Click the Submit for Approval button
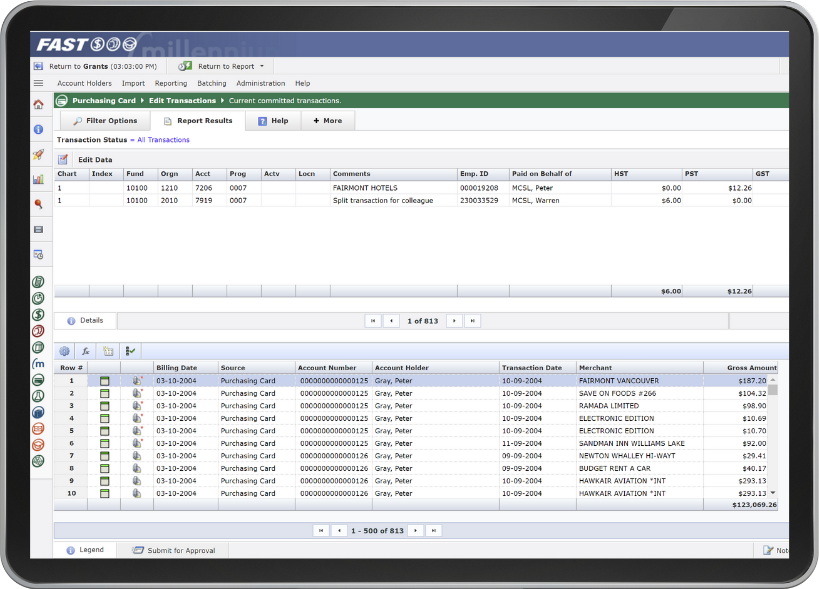This screenshot has width=819, height=589. click(174, 549)
